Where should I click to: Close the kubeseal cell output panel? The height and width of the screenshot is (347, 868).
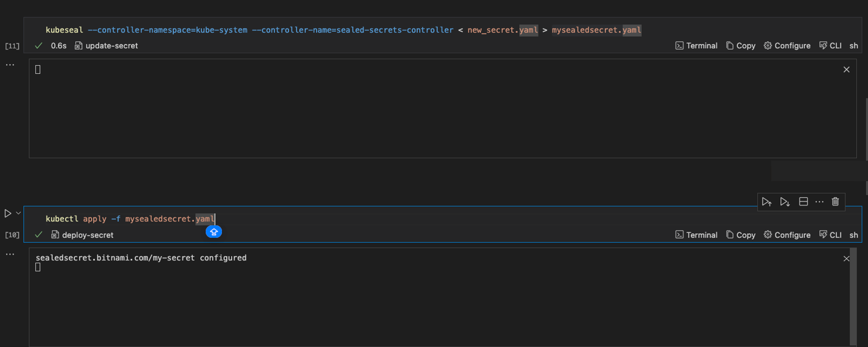click(x=846, y=69)
